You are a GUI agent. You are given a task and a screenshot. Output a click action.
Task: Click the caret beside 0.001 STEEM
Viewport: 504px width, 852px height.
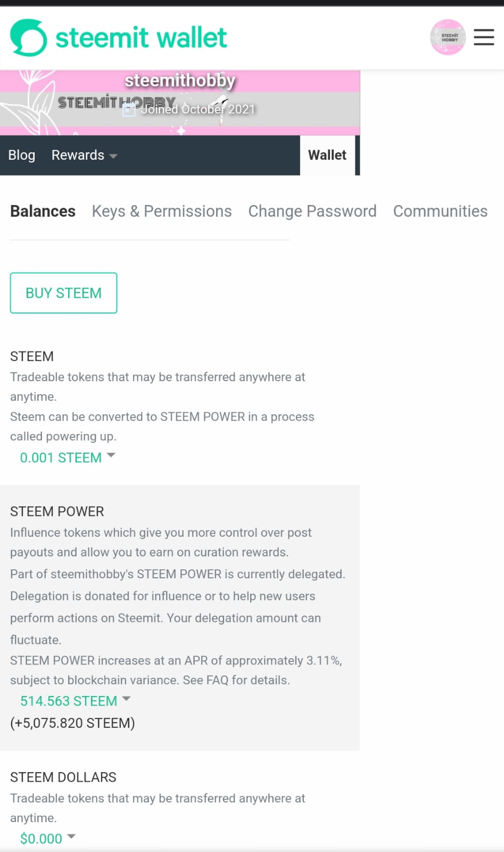pyautogui.click(x=111, y=456)
